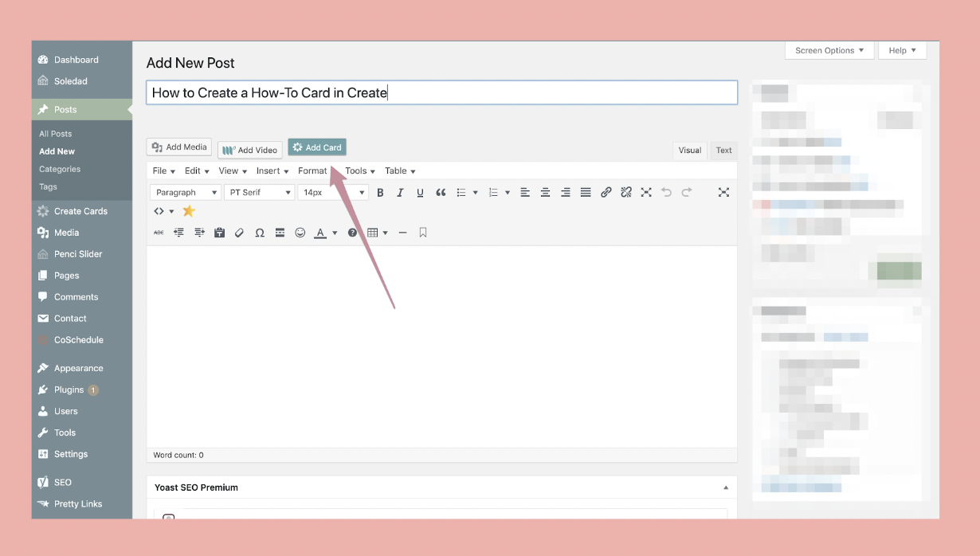Open the Paragraph format dropdown
Viewport: 980px width, 556px height.
click(186, 193)
